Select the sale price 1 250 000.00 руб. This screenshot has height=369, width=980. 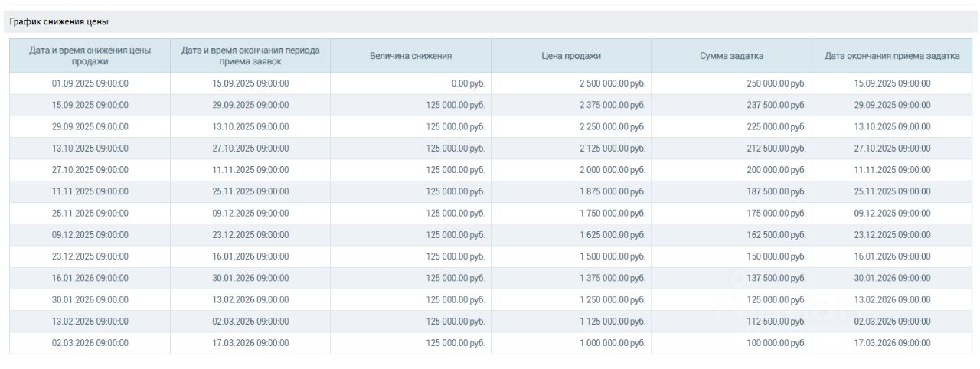[x=612, y=299]
